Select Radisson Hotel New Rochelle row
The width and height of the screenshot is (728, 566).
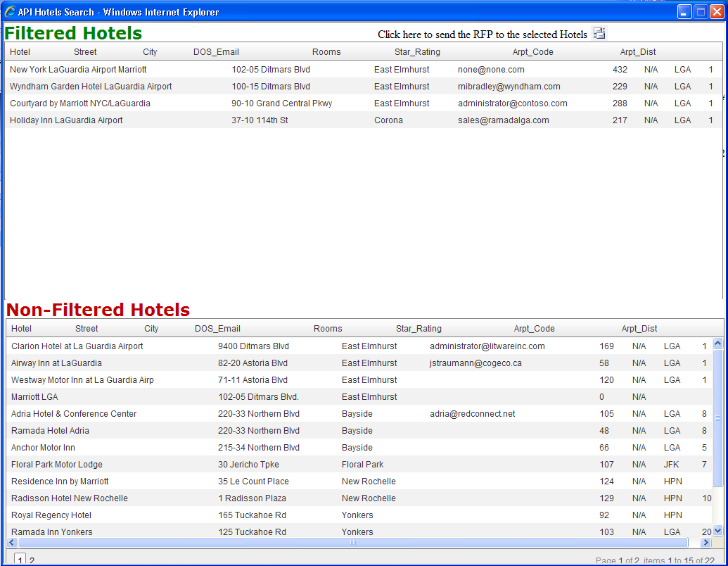tap(359, 498)
